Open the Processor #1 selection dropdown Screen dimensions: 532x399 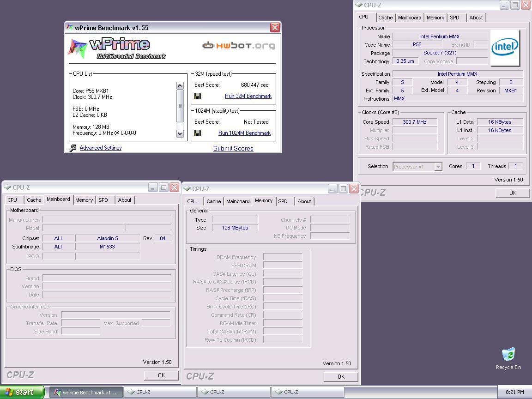438,167
